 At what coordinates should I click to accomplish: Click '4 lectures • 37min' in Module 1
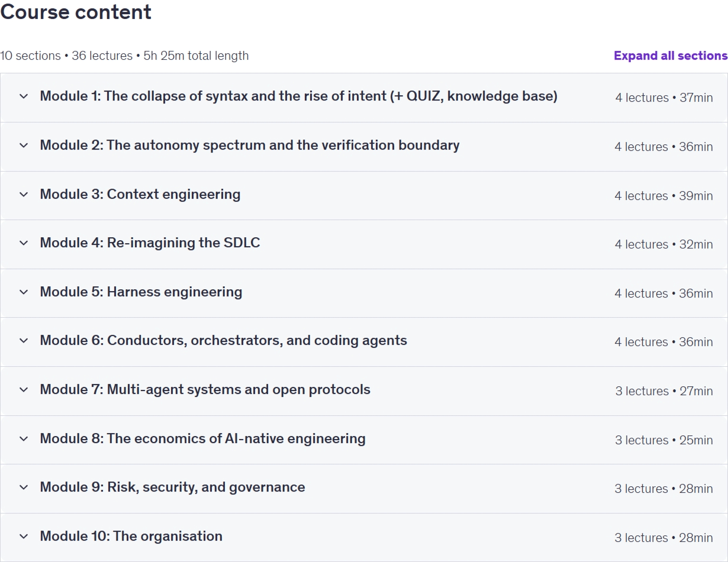pyautogui.click(x=664, y=98)
